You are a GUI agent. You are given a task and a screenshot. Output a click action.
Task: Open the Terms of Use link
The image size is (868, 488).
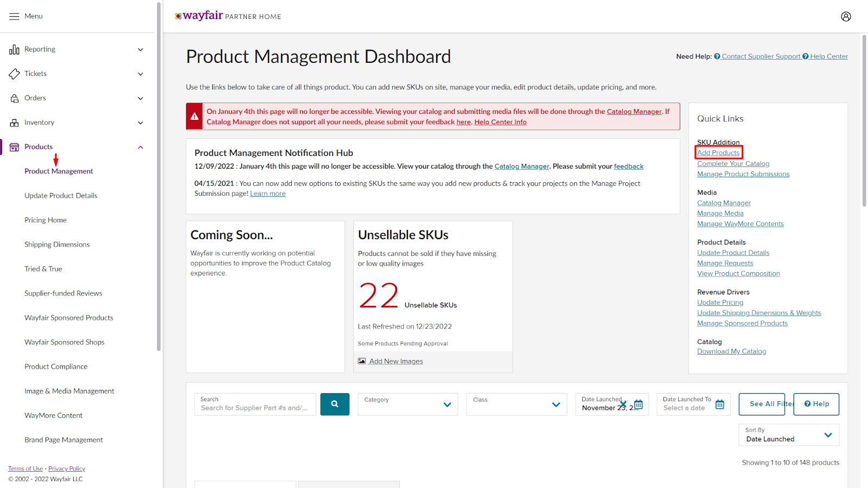(x=25, y=468)
